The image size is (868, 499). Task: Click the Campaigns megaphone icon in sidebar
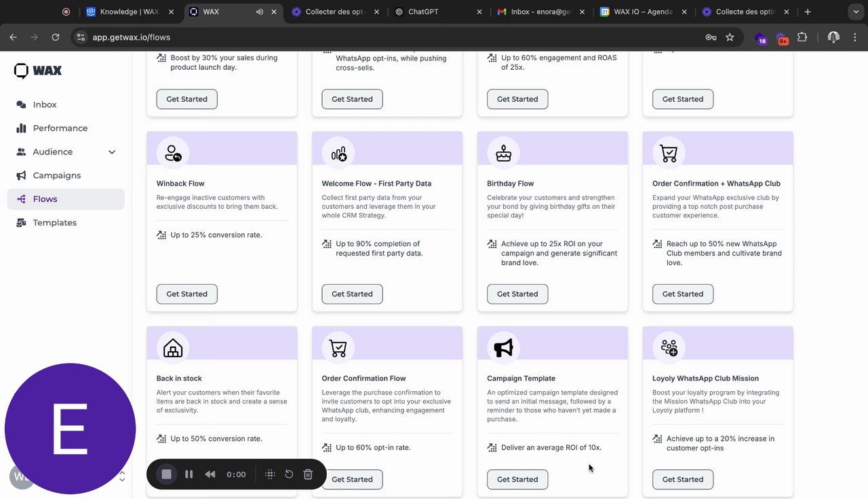pyautogui.click(x=21, y=176)
